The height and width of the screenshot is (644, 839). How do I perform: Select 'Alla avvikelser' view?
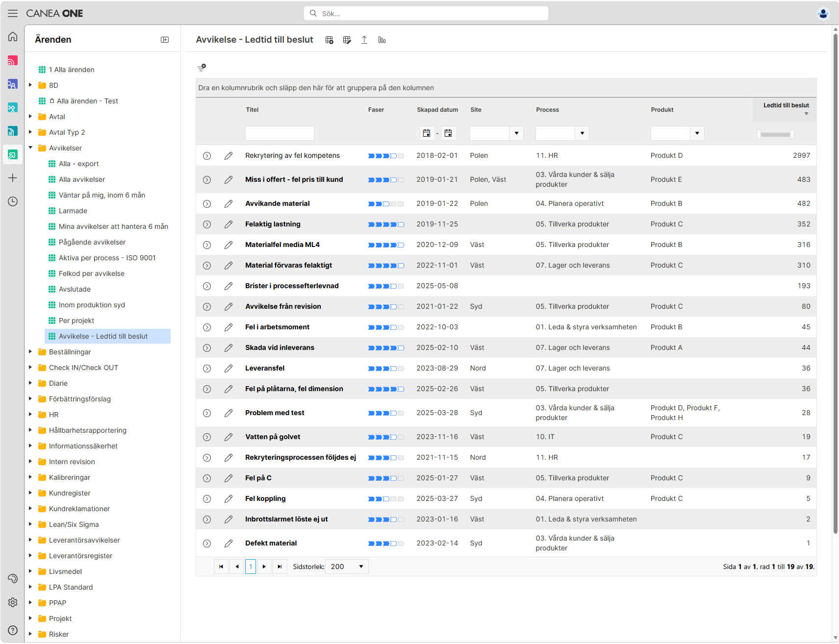point(82,179)
